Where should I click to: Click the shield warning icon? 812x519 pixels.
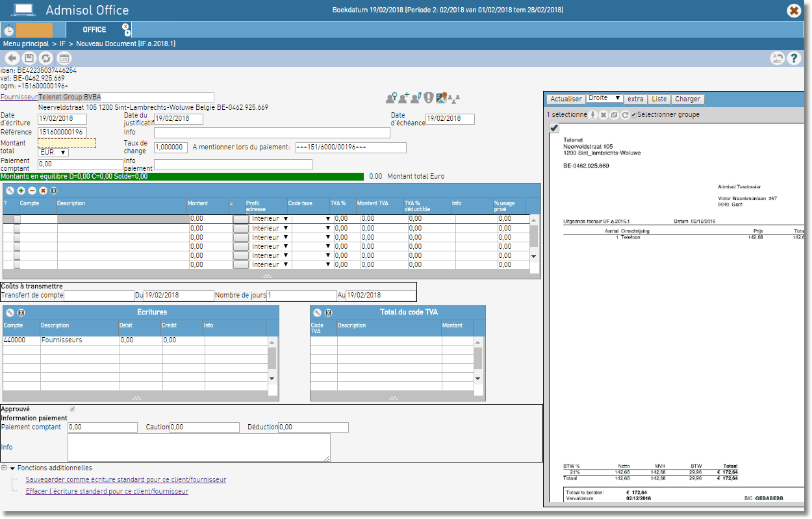[429, 97]
